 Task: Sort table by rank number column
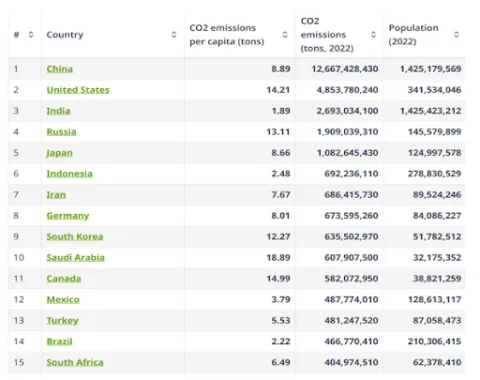31,34
